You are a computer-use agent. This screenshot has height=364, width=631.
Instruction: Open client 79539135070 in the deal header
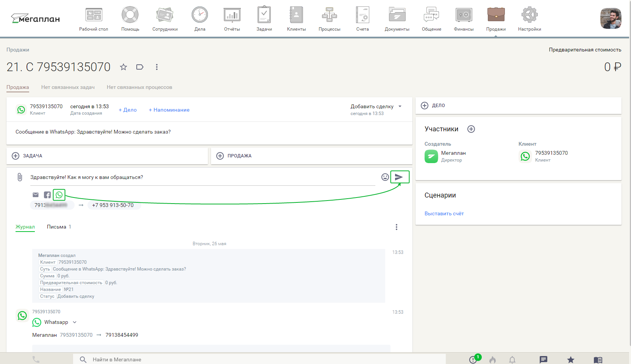point(46,106)
